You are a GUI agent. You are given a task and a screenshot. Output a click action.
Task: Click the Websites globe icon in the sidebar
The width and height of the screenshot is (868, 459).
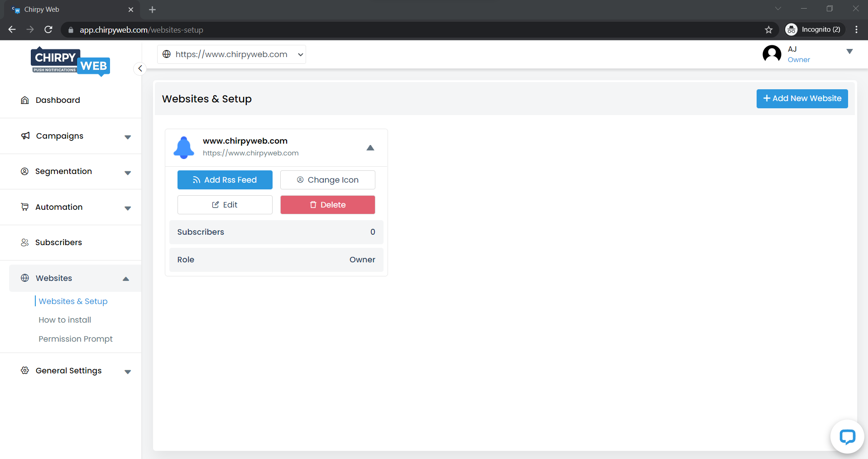point(25,278)
